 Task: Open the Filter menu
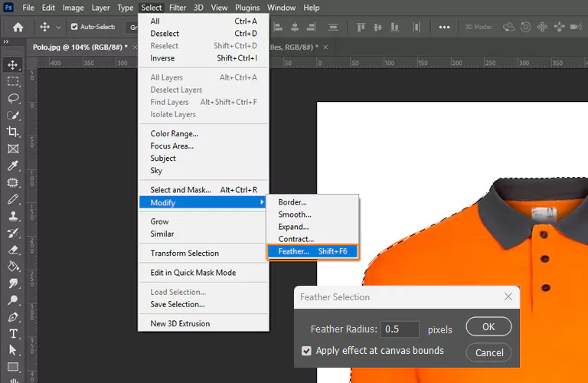point(178,8)
